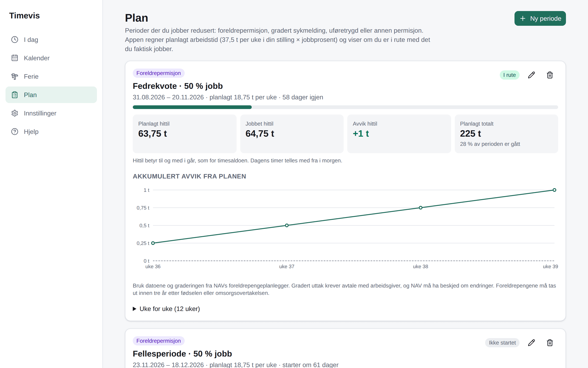Open the Ferie section
The width and height of the screenshot is (588, 368).
point(51,76)
